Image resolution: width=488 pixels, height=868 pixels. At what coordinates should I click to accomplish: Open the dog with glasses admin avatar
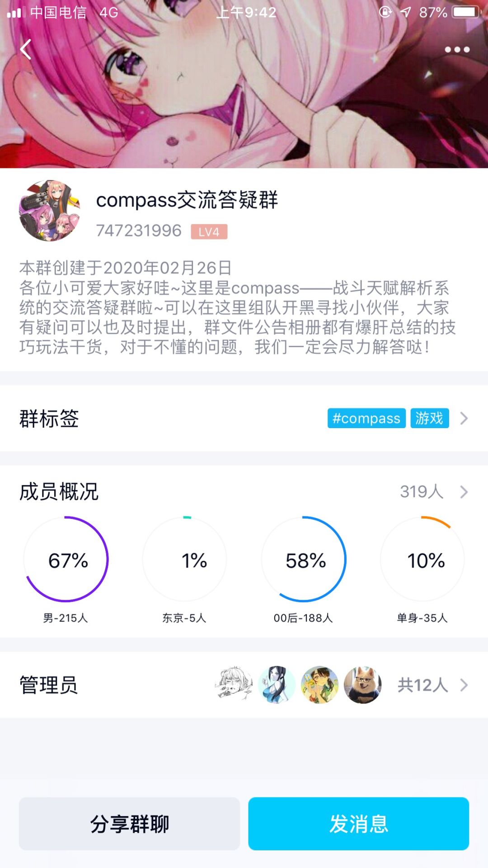pyautogui.click(x=362, y=684)
